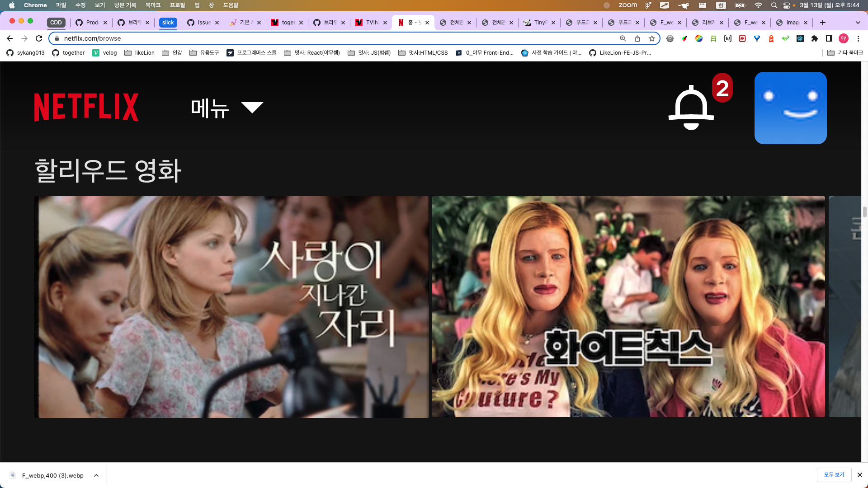Click the page vertical scrollbar thumb
Screen dimensions: 868x488
pyautogui.click(x=864, y=212)
